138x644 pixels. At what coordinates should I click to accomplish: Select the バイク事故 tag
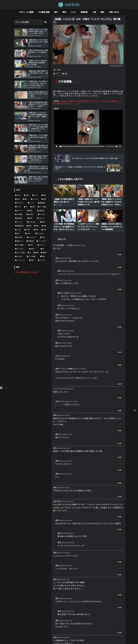click(x=42, y=207)
